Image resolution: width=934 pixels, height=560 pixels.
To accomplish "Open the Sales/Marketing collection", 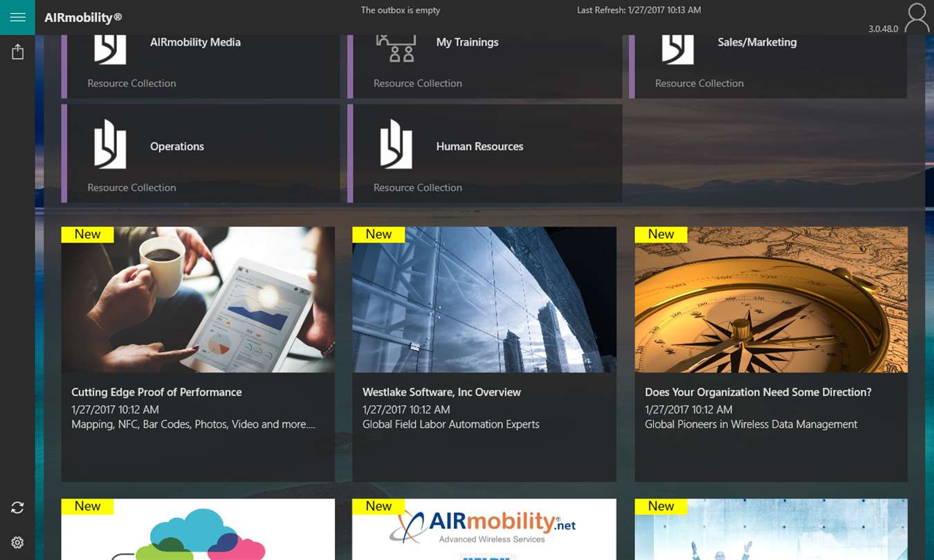I will pyautogui.click(x=768, y=66).
